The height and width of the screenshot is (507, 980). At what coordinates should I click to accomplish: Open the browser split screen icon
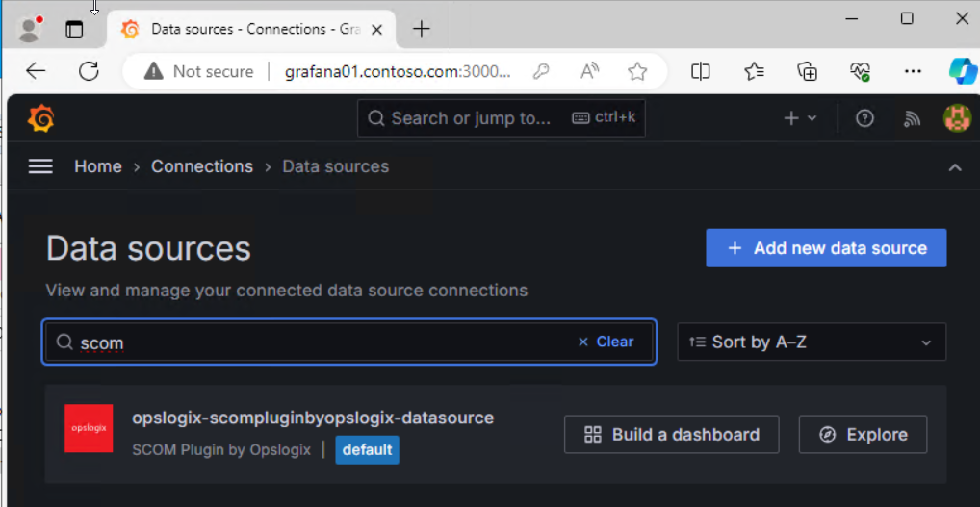701,71
